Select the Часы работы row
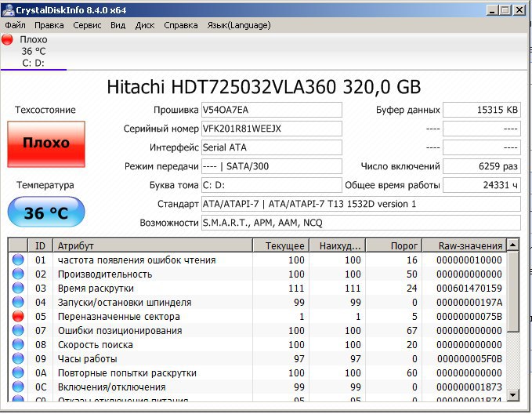This screenshot has width=532, height=414. coord(257,358)
